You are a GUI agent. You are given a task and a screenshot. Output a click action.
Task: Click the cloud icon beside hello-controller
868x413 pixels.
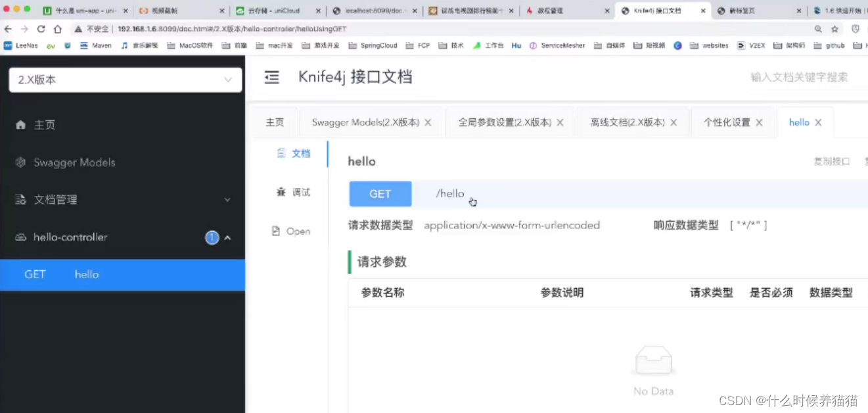pos(20,237)
